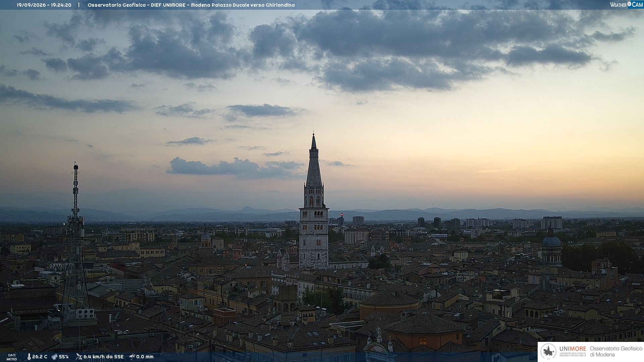Click the thermometer temperature icon
This screenshot has height=362, width=644.
29,357
